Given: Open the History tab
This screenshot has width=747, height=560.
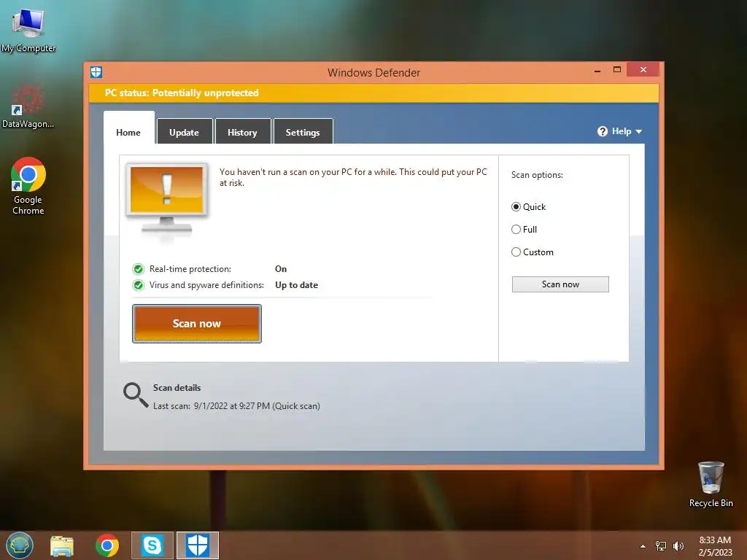Looking at the screenshot, I should 242,132.
